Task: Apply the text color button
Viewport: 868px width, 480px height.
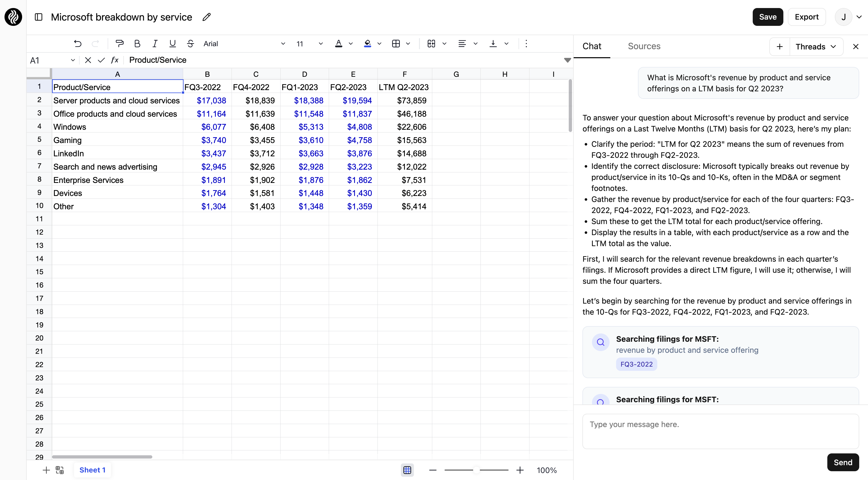Action: 339,43
